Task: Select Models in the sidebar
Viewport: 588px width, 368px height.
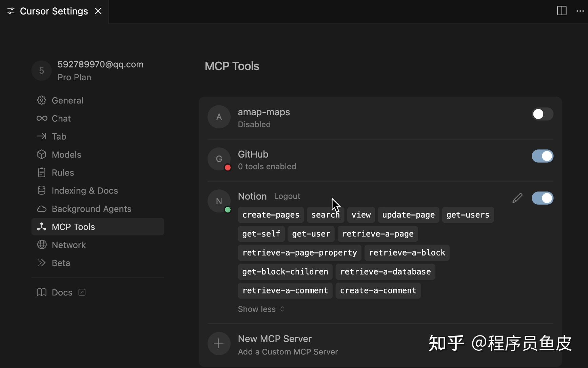Action: pos(98,155)
